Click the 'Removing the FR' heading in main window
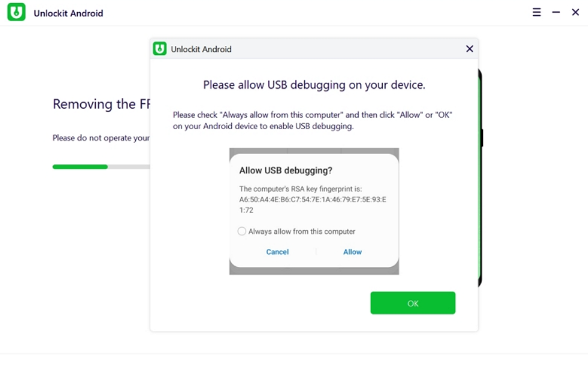 [x=101, y=104]
